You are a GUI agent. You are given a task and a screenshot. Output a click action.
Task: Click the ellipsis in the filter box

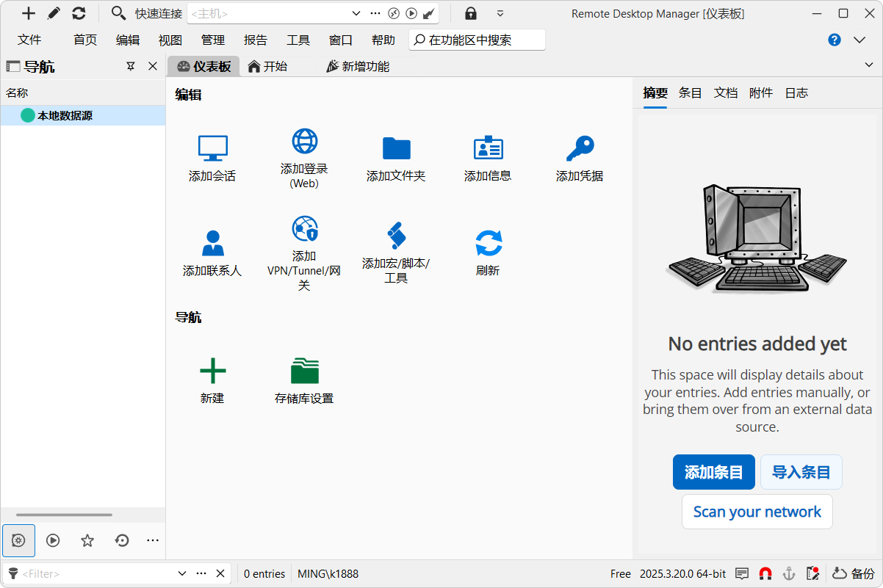tap(201, 573)
